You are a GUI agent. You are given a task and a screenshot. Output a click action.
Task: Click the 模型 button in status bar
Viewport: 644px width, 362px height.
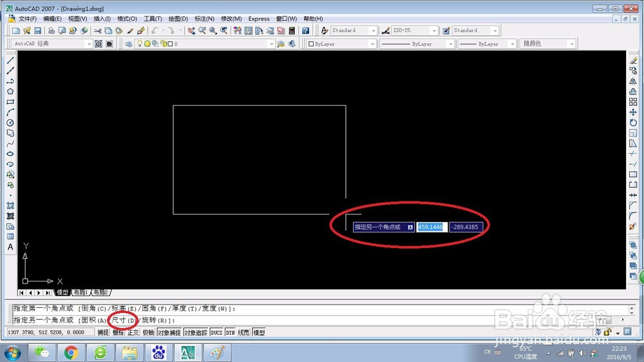pyautogui.click(x=259, y=332)
